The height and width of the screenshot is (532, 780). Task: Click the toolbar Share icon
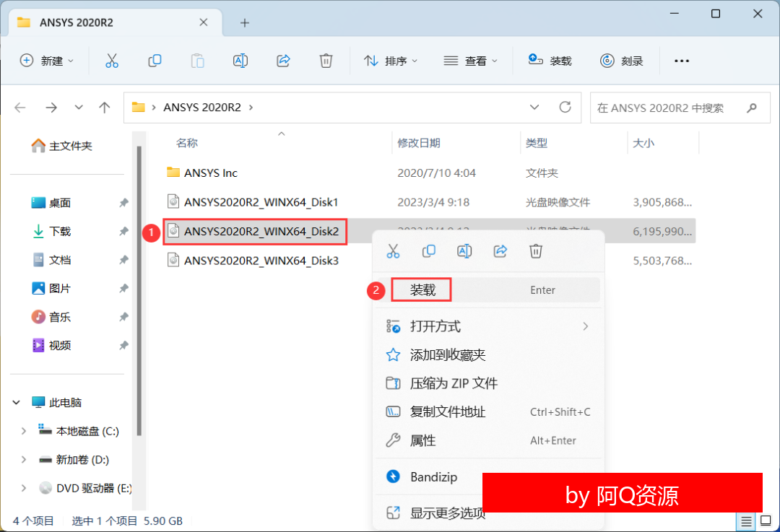click(283, 61)
